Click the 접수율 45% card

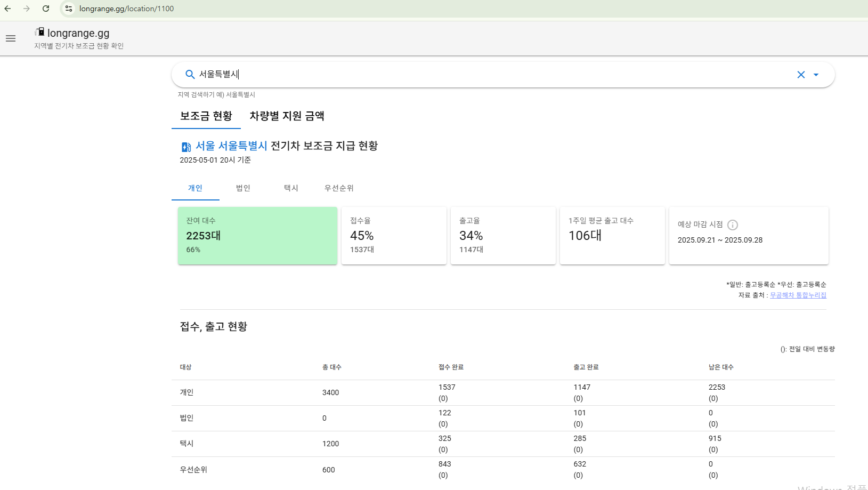tap(394, 236)
